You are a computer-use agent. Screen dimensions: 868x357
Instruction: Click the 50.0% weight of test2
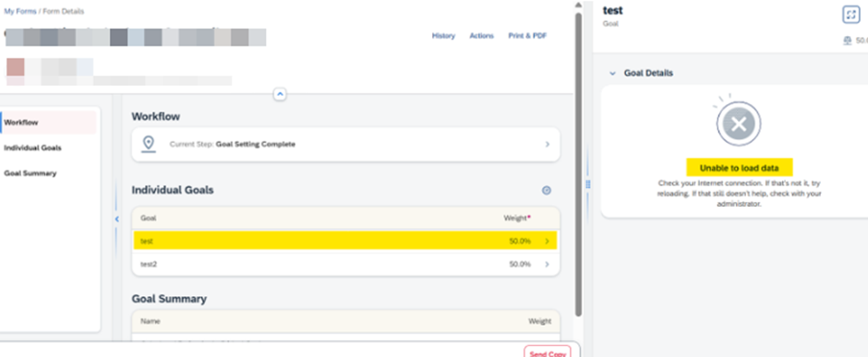pos(520,264)
